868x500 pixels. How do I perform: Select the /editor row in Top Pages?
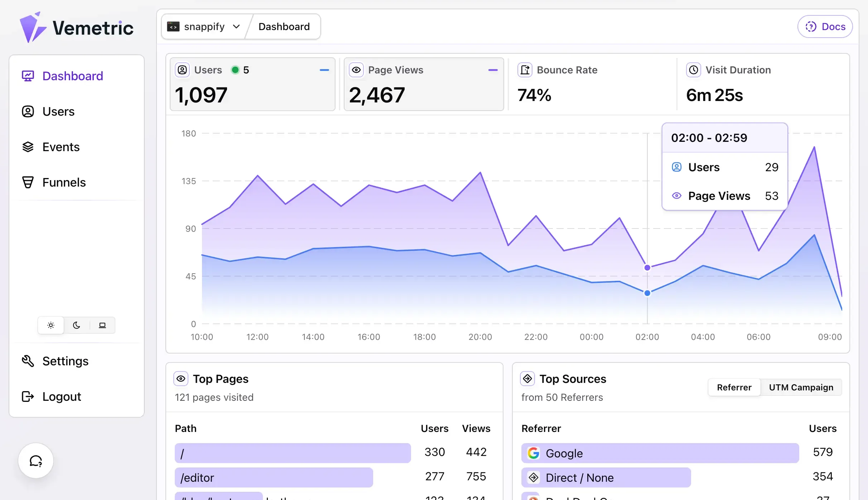[x=274, y=477]
